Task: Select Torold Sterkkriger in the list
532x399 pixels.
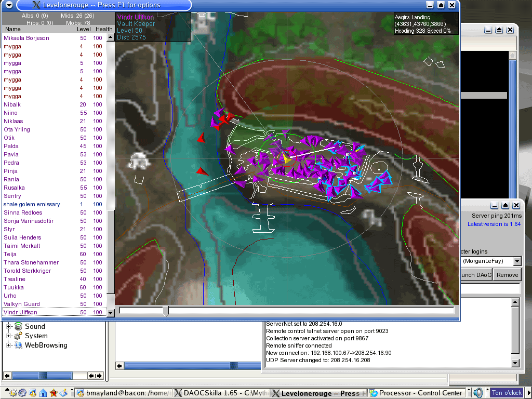Action: 54,271
